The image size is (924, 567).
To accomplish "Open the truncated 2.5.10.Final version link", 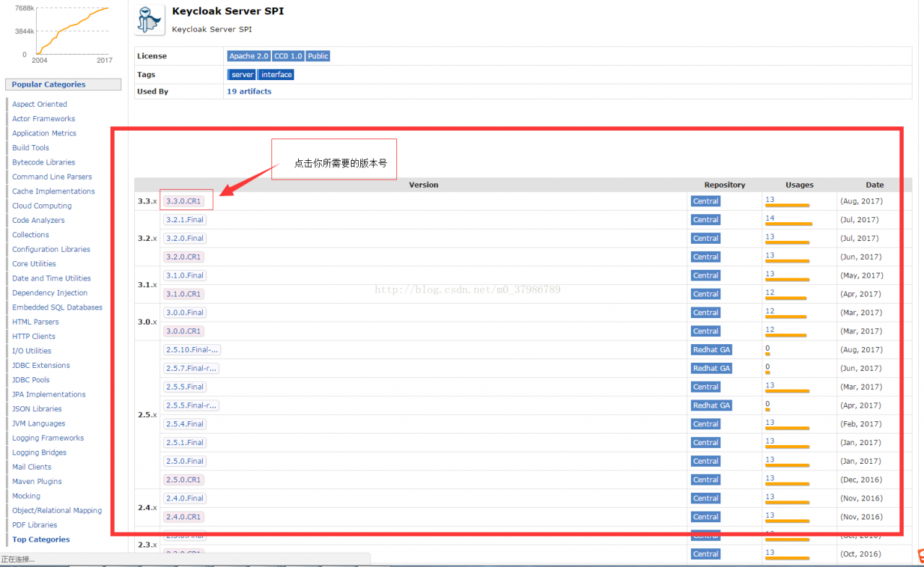I will click(x=192, y=350).
